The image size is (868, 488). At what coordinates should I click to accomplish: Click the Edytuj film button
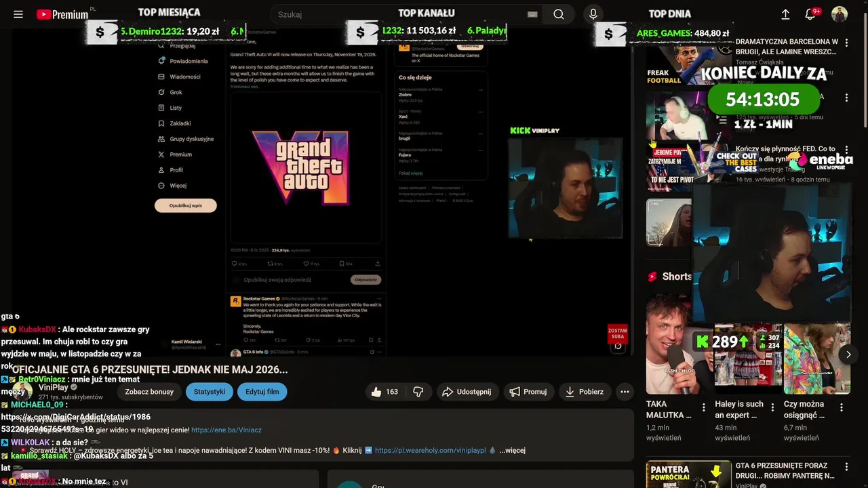(x=262, y=392)
